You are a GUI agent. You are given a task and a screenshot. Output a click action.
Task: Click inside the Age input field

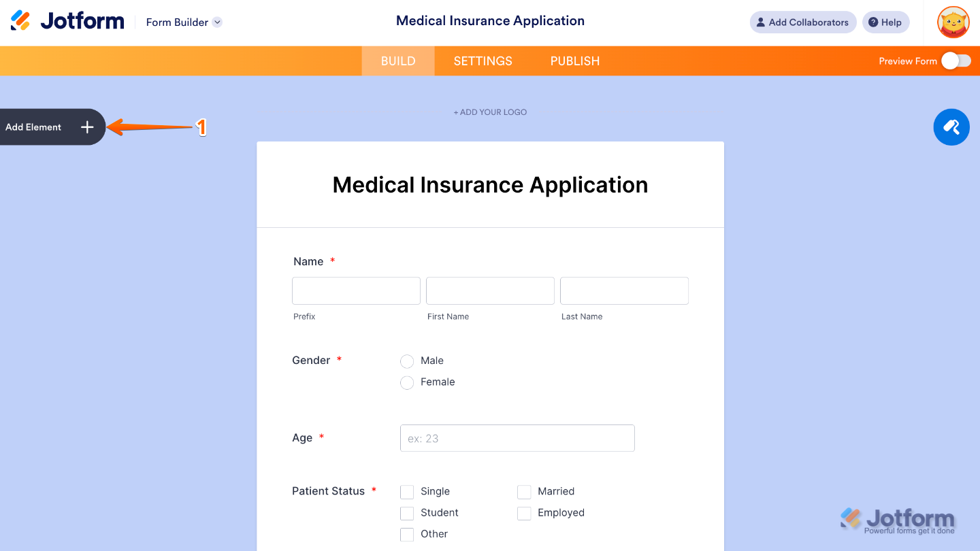coord(517,437)
